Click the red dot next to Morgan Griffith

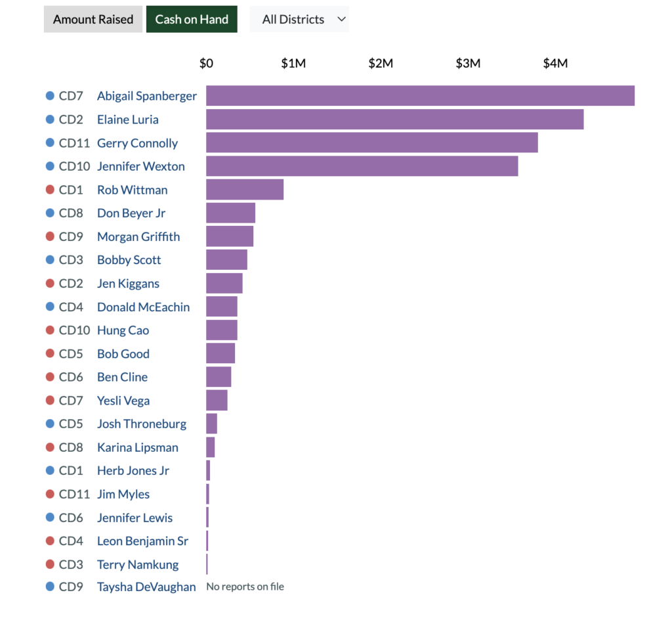(x=50, y=236)
